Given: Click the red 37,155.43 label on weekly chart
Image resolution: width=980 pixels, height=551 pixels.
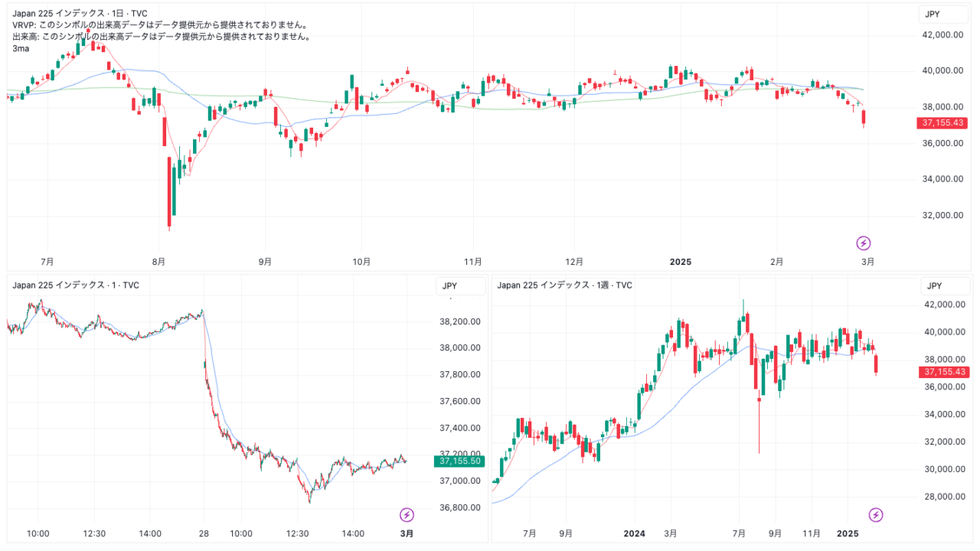Looking at the screenshot, I should click(946, 372).
